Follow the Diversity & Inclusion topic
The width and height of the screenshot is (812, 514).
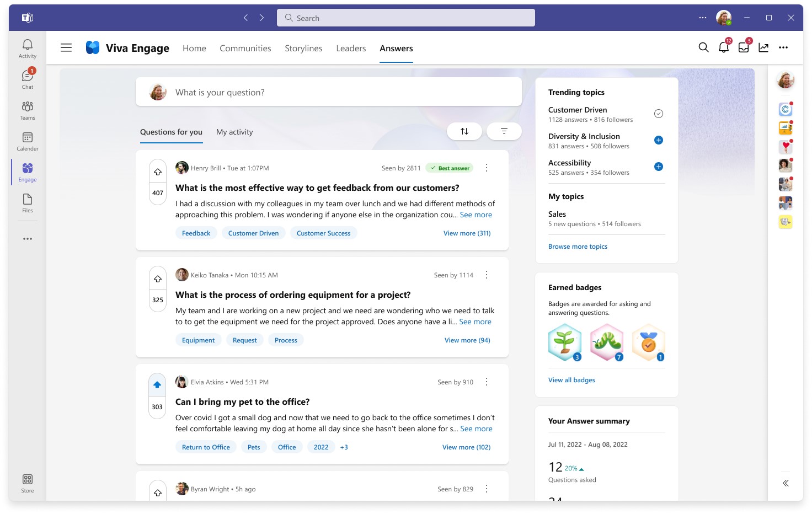click(x=658, y=140)
